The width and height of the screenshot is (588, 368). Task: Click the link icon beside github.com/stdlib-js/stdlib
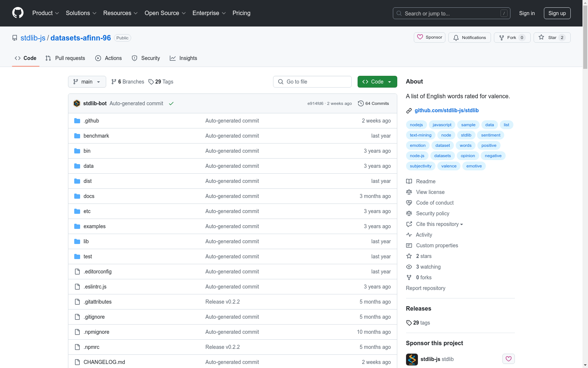[409, 111]
